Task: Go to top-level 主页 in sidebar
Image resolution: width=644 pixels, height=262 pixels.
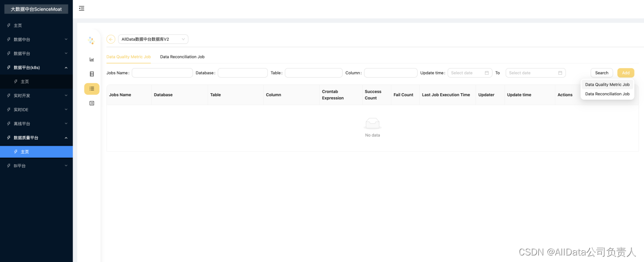Action: [36, 25]
